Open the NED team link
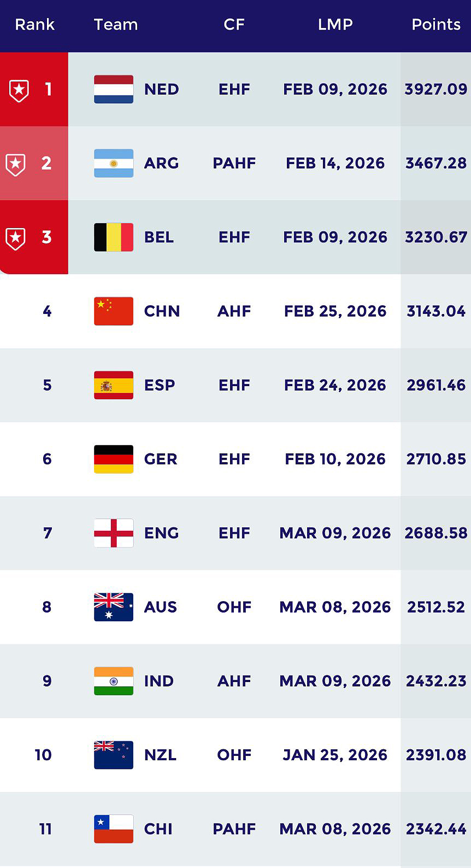Image resolution: width=471 pixels, height=868 pixels. (161, 89)
